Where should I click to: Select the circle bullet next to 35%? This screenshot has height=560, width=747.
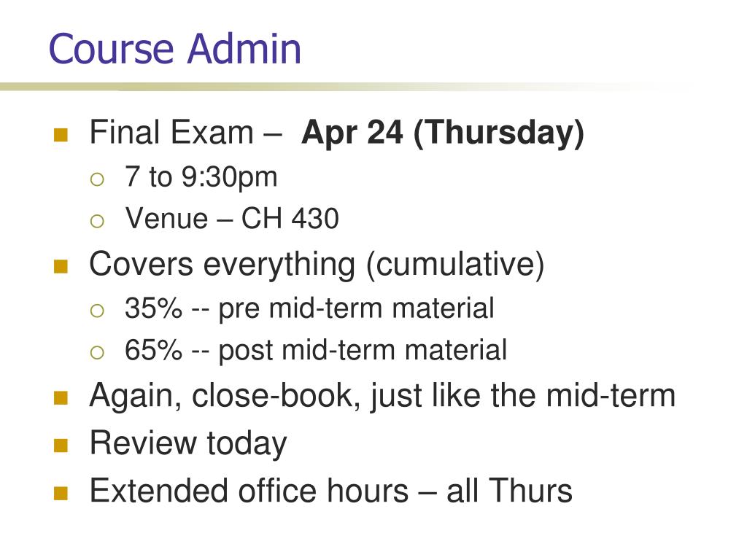pos(97,311)
